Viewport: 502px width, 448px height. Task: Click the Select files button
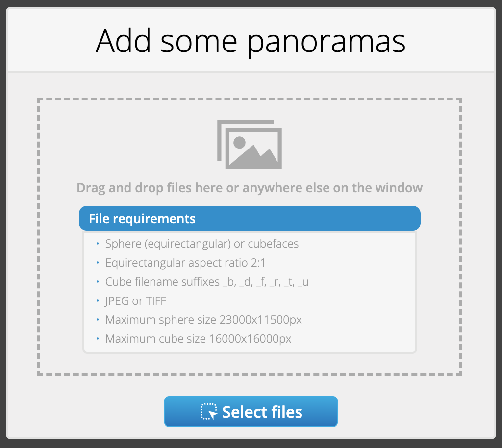251,412
